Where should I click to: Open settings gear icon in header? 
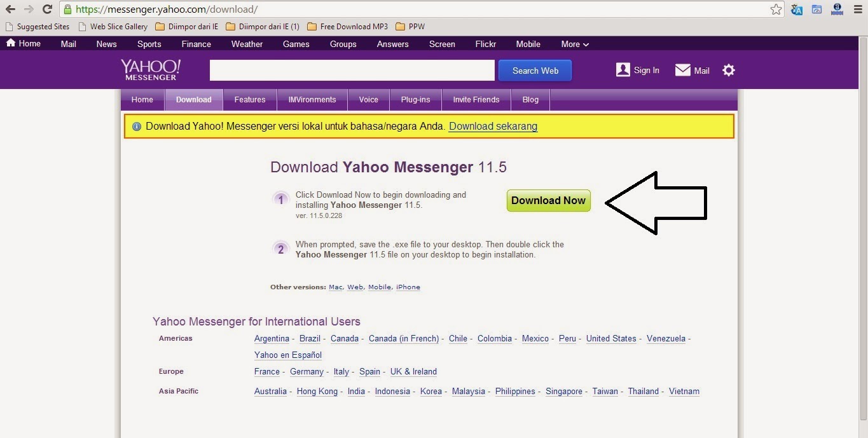(729, 70)
